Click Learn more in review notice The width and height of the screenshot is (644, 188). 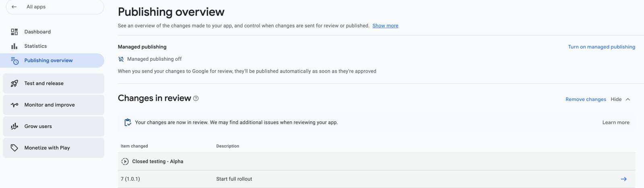click(x=616, y=123)
